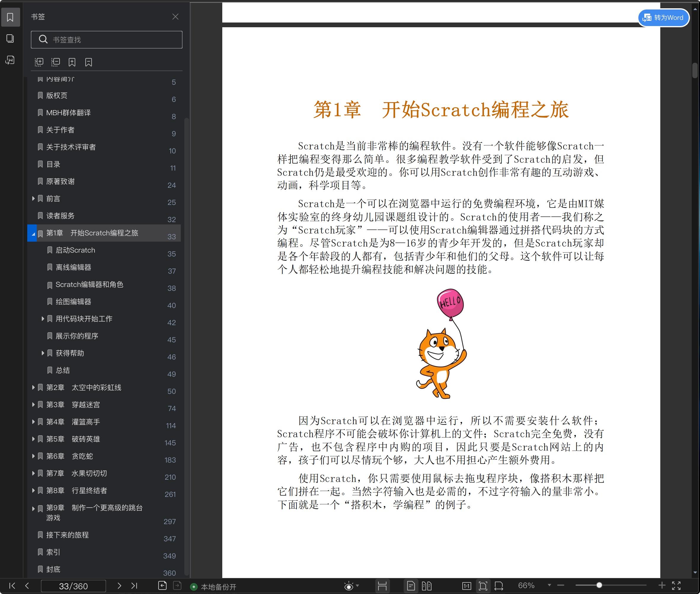Select single page view
This screenshot has width=700, height=594.
411,586
